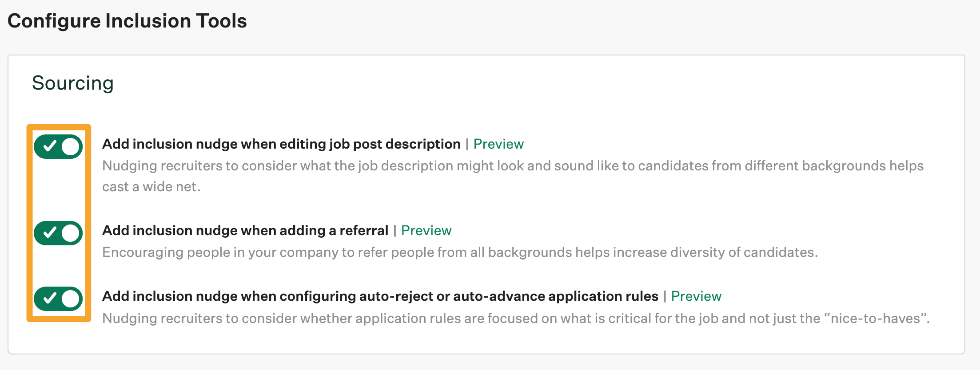Preview the referral inclusion nudge

tap(426, 231)
